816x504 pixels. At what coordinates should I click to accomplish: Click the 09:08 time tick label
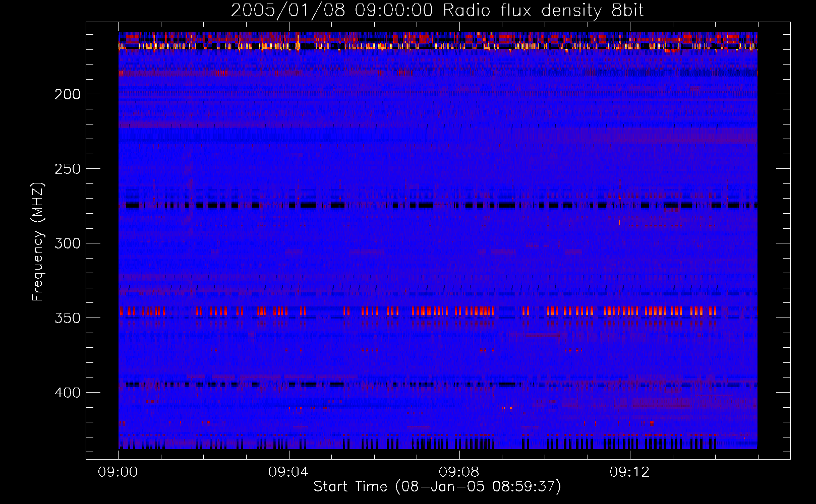(x=459, y=472)
